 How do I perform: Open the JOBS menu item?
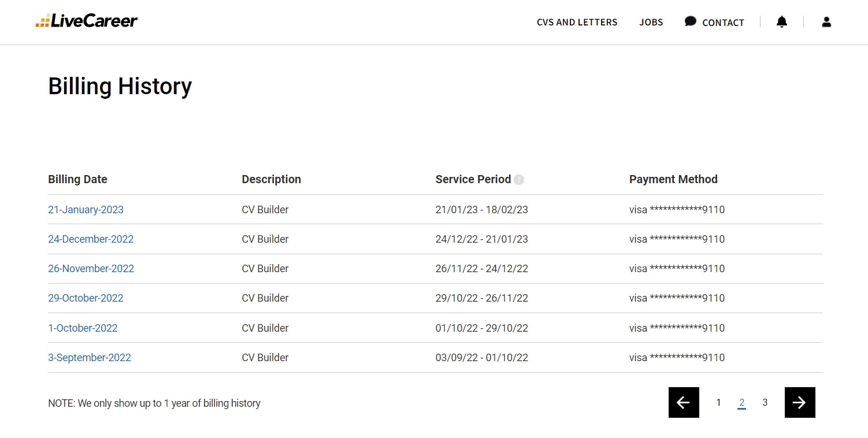click(x=651, y=23)
